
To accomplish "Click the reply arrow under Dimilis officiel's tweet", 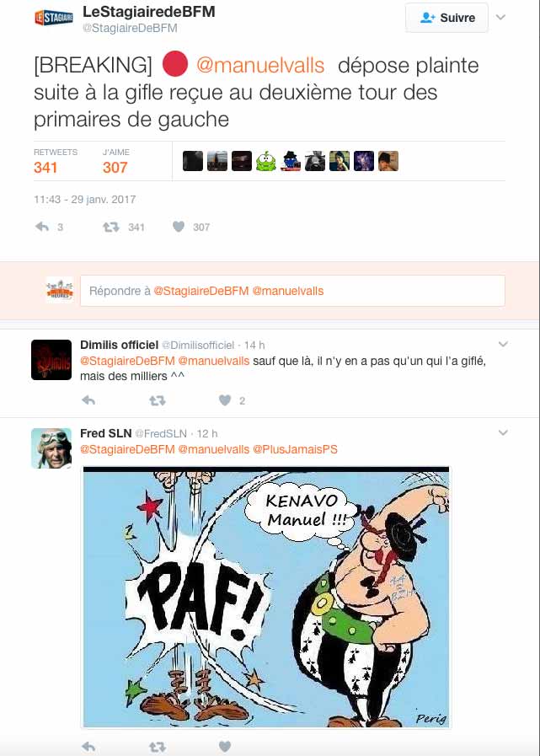I will 88,400.
